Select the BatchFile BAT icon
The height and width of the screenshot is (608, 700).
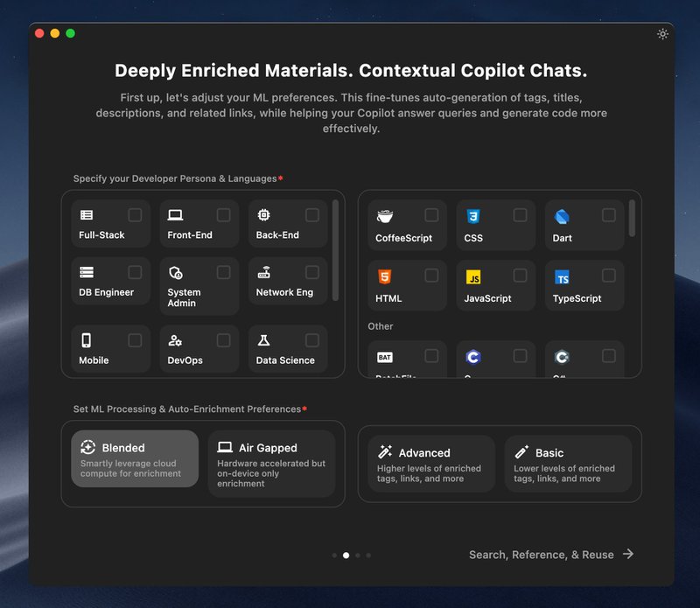[383, 357]
